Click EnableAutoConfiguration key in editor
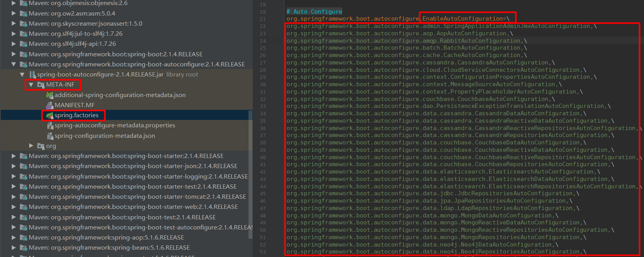Image resolution: width=644 pixels, height=257 pixels. (x=463, y=19)
